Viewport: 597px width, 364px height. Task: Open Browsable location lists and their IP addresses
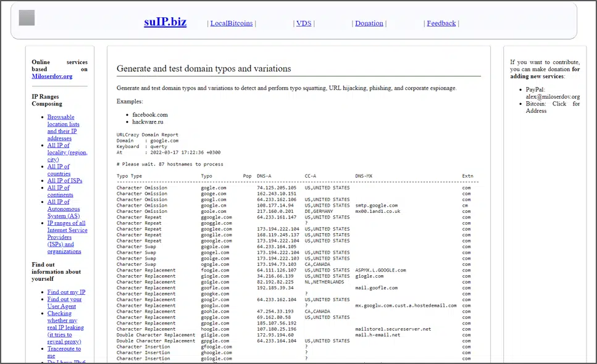63,128
